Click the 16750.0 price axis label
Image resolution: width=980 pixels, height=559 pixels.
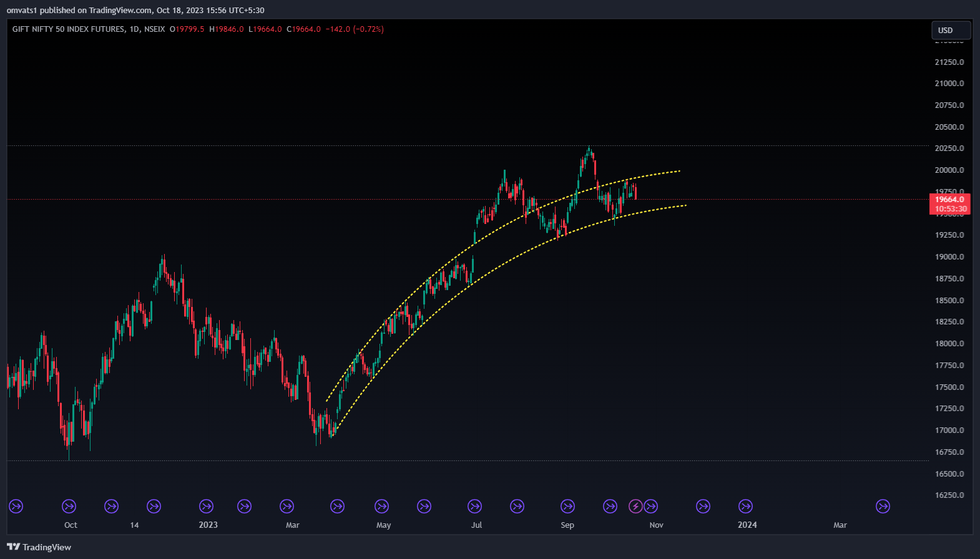click(949, 452)
